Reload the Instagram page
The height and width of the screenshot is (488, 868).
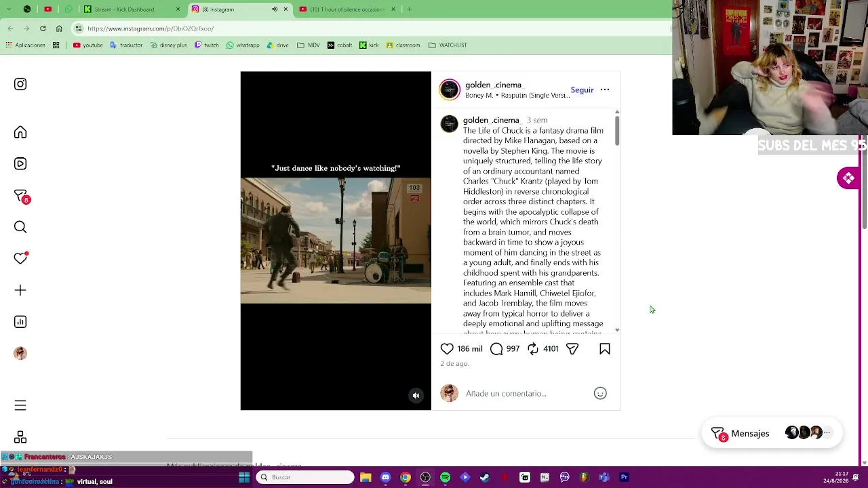pyautogui.click(x=43, y=28)
